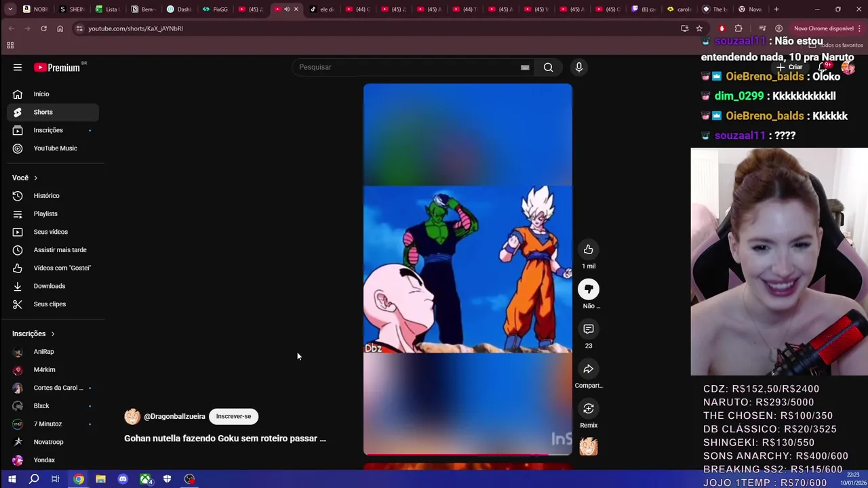Open Discord from the taskbar
This screenshot has height=488, width=868.
tap(123, 479)
